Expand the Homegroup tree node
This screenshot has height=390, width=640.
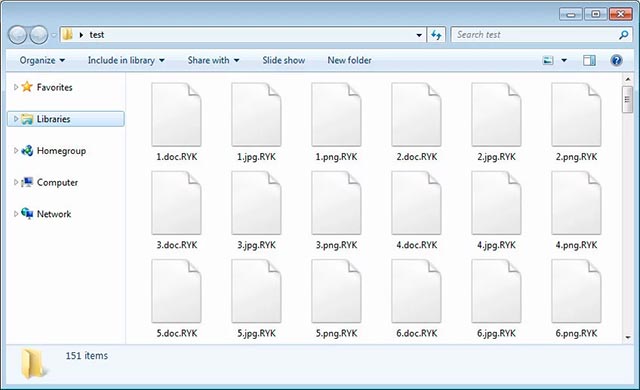point(16,151)
